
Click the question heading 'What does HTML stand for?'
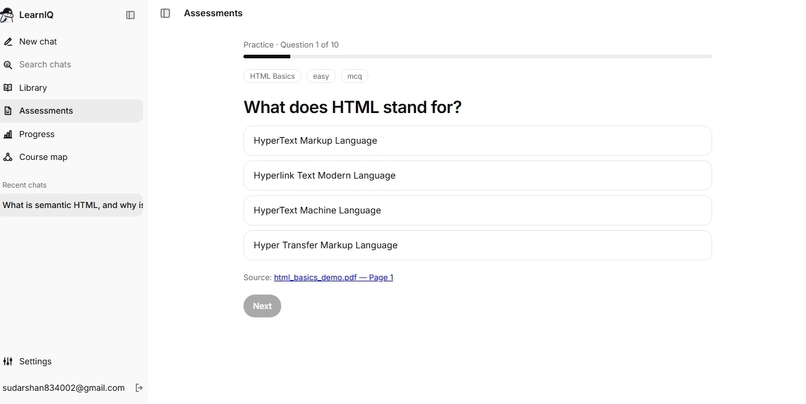[x=353, y=107]
